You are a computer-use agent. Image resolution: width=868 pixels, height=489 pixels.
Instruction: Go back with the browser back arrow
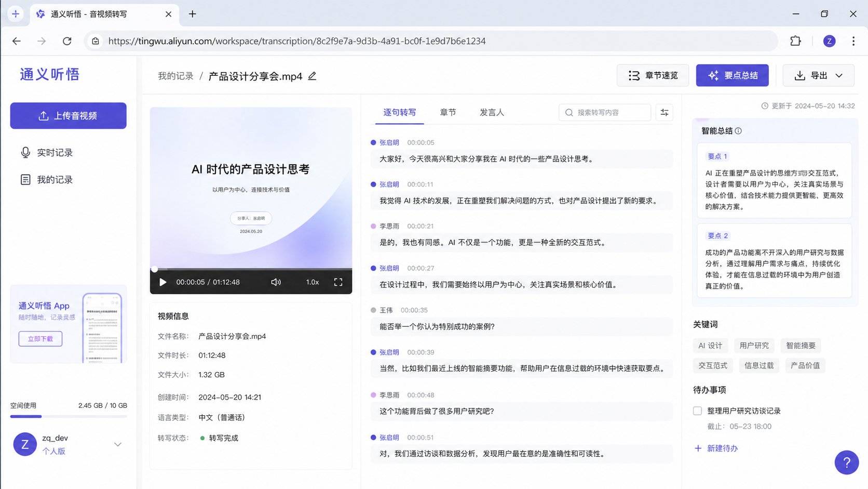(x=17, y=41)
